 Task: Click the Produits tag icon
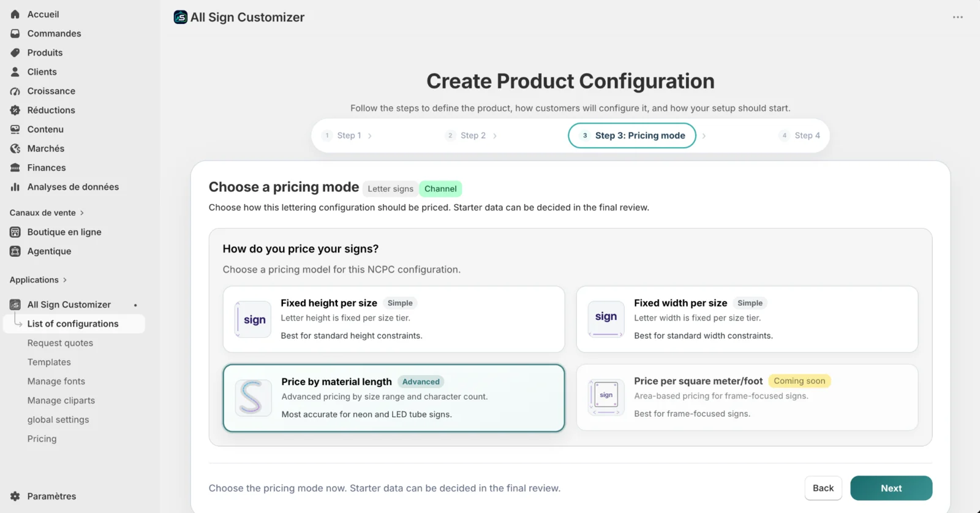15,53
